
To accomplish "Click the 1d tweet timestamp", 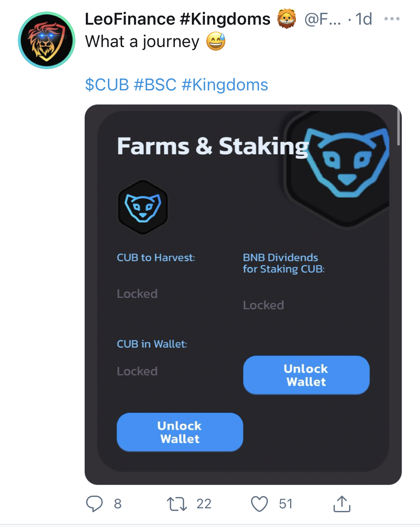I will [x=364, y=19].
